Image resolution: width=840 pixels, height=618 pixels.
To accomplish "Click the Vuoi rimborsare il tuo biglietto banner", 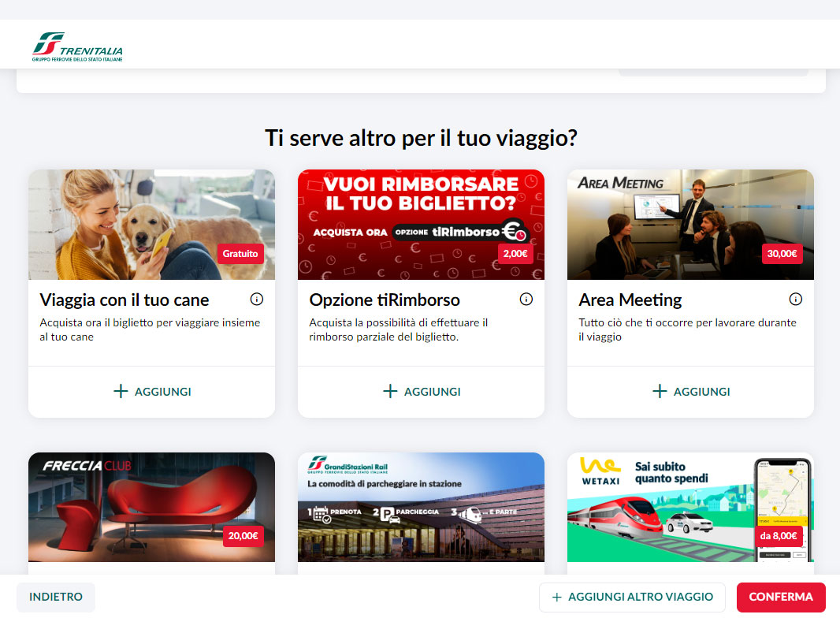I will (421, 225).
